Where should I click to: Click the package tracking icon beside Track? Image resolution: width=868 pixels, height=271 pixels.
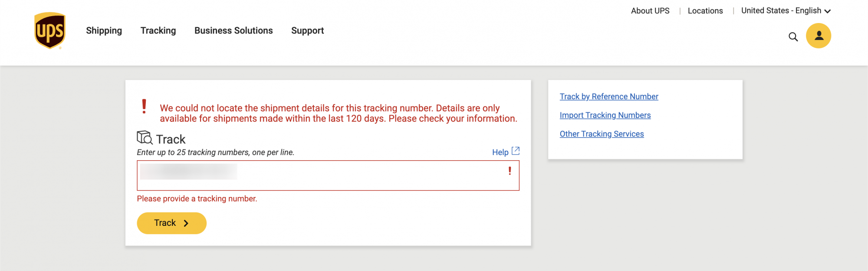point(145,138)
